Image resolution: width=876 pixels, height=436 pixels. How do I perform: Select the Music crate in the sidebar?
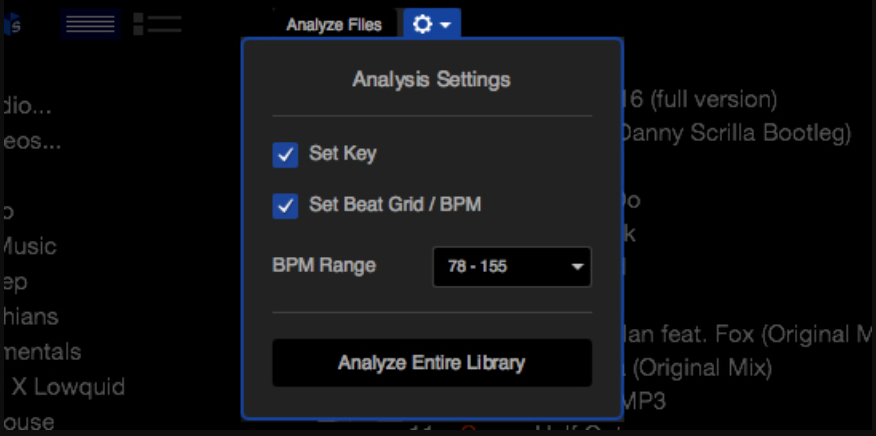click(29, 247)
